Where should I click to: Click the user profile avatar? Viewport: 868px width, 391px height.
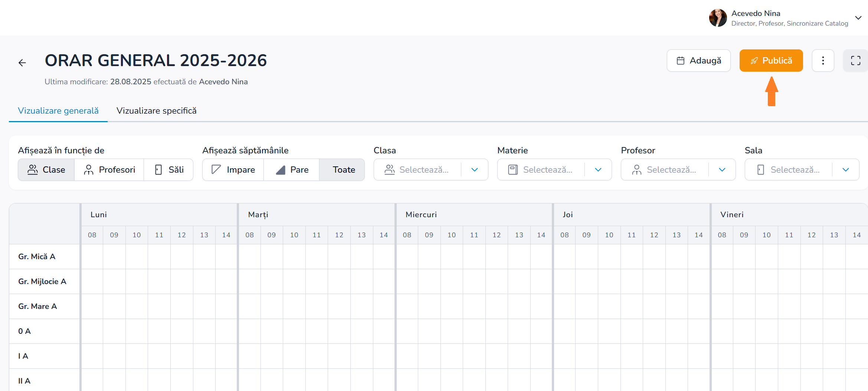point(718,18)
